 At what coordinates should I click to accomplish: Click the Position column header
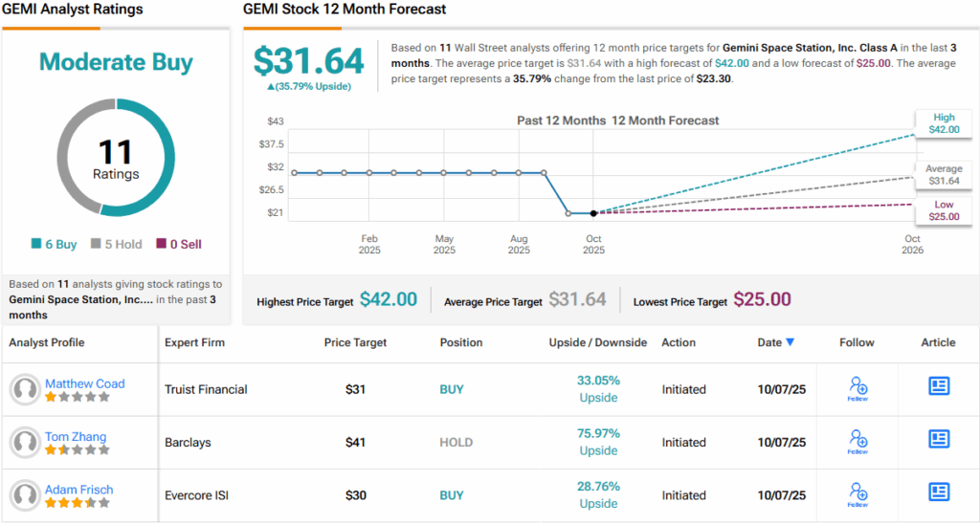pyautogui.click(x=461, y=342)
